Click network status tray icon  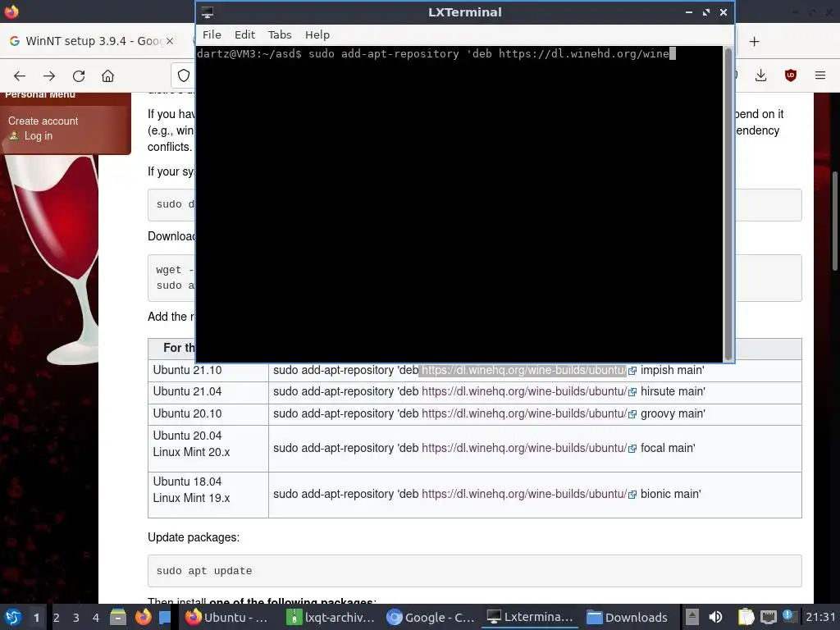[x=769, y=617]
